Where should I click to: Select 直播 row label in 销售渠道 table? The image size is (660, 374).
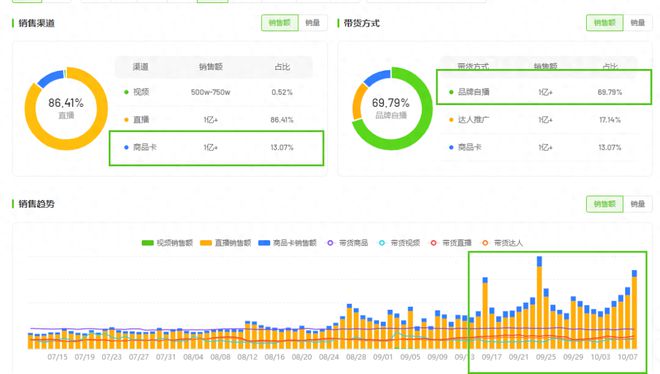click(141, 120)
